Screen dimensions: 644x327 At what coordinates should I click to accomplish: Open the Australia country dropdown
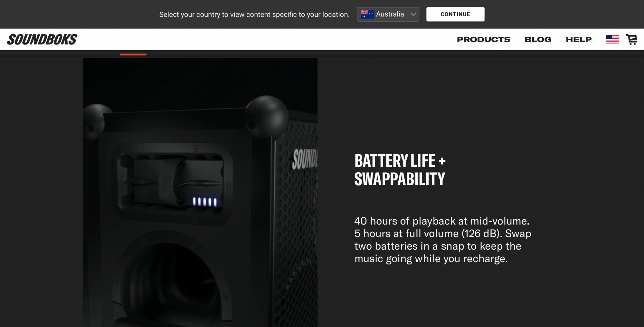pos(388,14)
